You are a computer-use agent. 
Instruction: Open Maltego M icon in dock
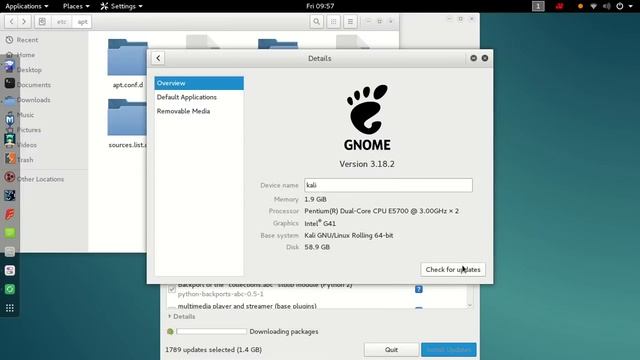pos(10,120)
